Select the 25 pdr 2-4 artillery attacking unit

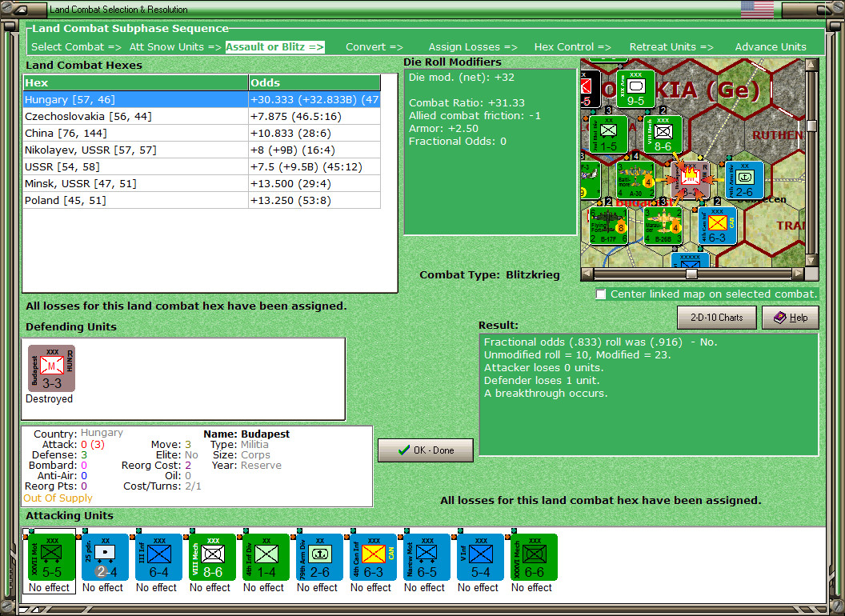(x=105, y=558)
